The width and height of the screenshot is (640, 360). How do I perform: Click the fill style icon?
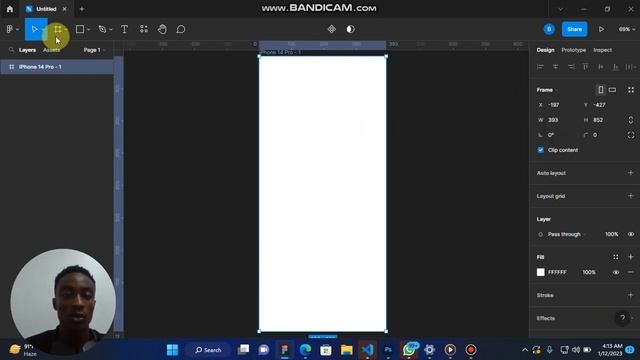pos(616,257)
